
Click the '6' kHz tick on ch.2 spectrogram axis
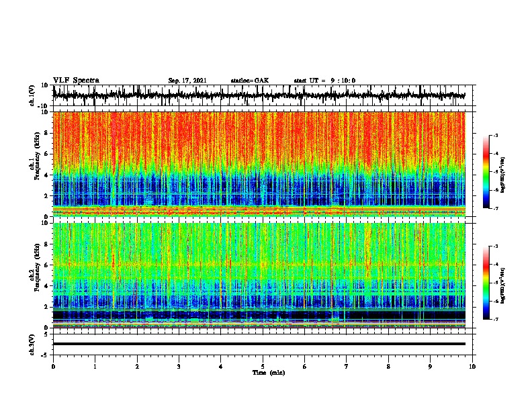46,265
